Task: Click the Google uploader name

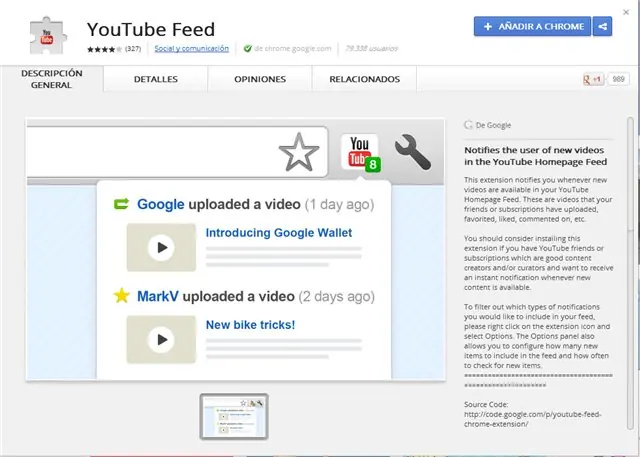Action: pyautogui.click(x=160, y=204)
